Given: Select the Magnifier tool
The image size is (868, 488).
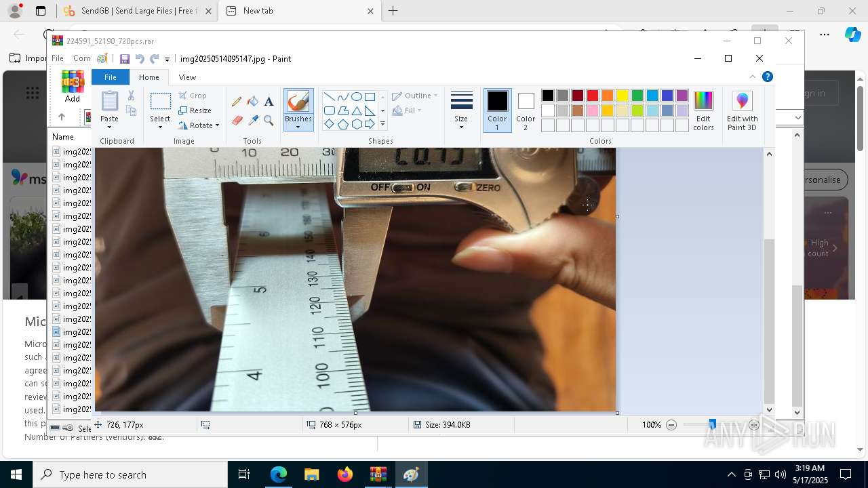Looking at the screenshot, I should tap(269, 121).
